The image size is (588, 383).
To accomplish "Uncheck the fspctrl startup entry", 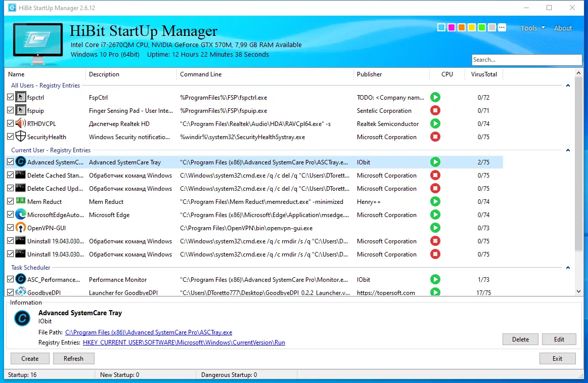I will click(x=11, y=97).
